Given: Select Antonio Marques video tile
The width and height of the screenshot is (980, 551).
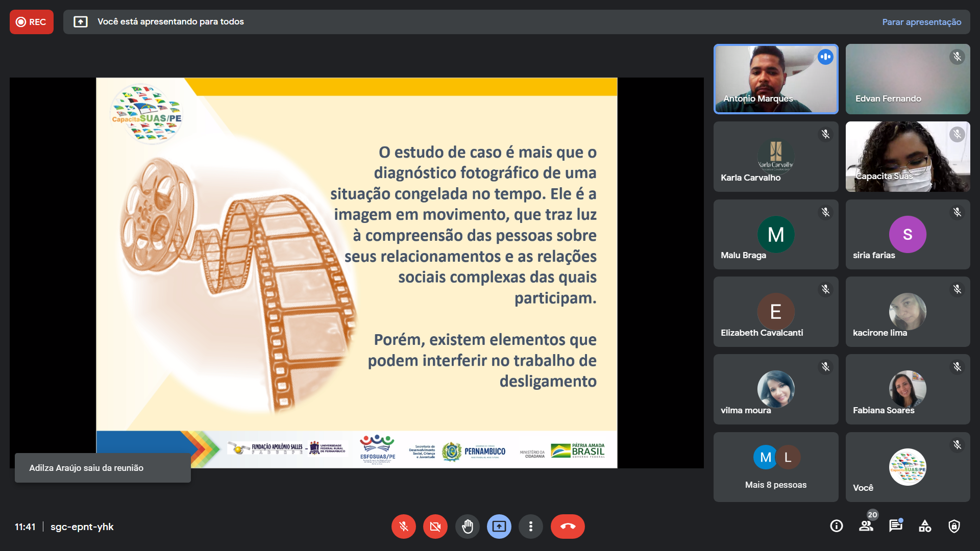Looking at the screenshot, I should point(775,79).
